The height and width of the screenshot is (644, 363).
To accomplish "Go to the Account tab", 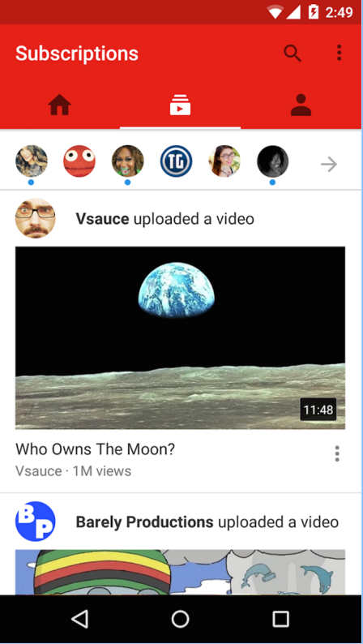I will (x=301, y=105).
